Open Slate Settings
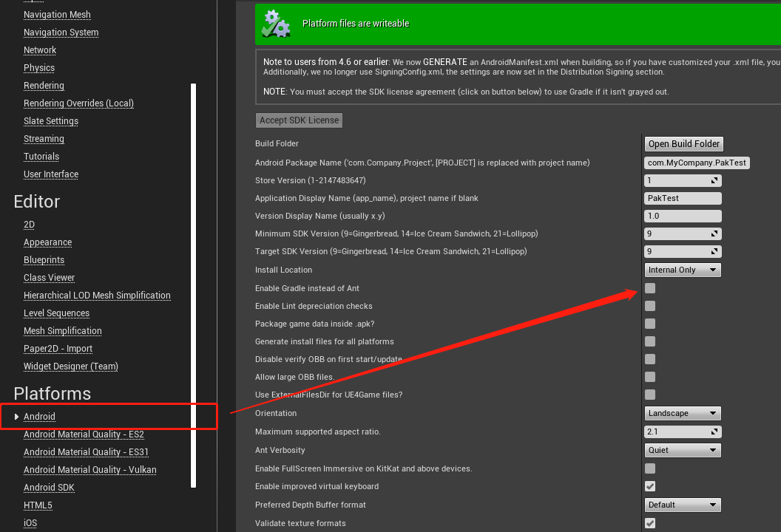 [51, 121]
